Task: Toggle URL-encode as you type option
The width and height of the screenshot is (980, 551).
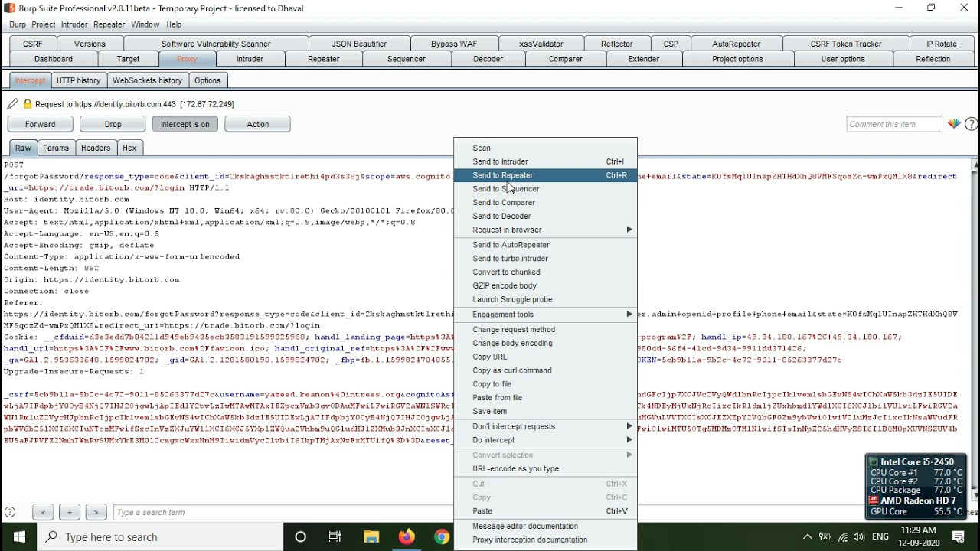Action: point(545,469)
